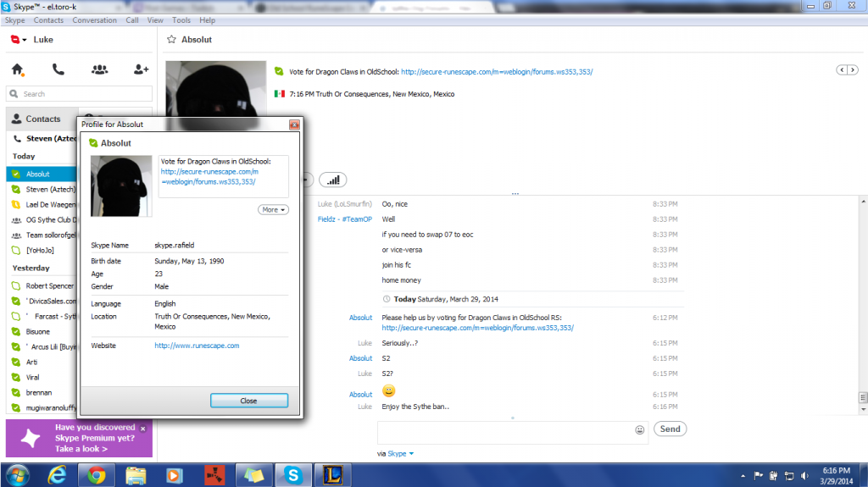
Task: Click the smiley emoticon in Absolut's message
Action: (389, 391)
